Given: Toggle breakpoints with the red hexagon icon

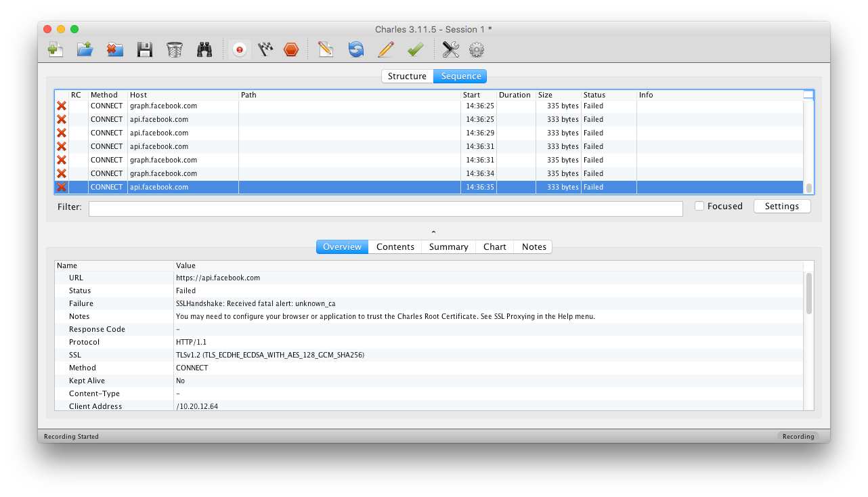Looking at the screenshot, I should pyautogui.click(x=291, y=49).
